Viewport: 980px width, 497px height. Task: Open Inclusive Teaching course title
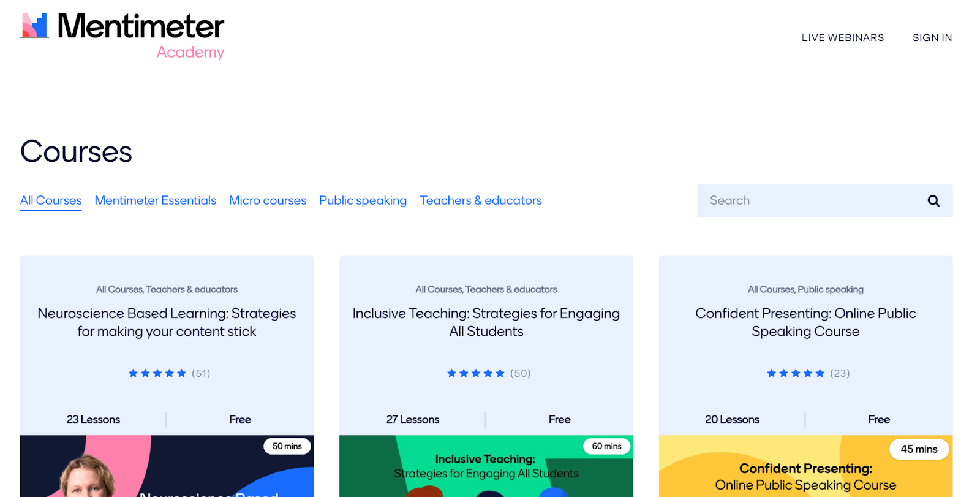click(486, 322)
